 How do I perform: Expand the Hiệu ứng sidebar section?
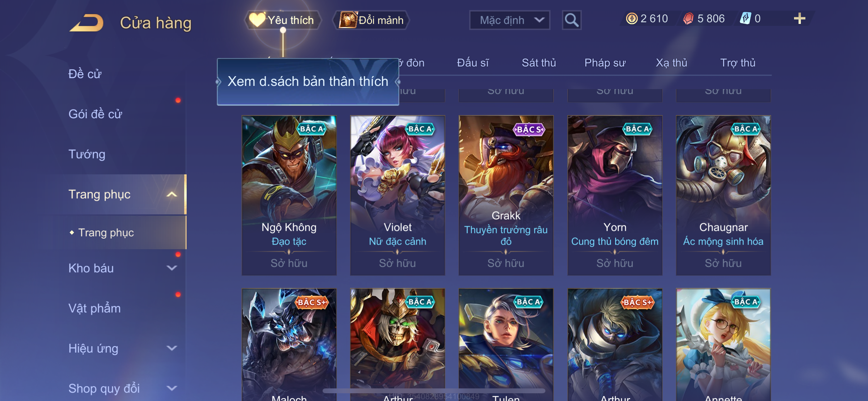click(171, 348)
